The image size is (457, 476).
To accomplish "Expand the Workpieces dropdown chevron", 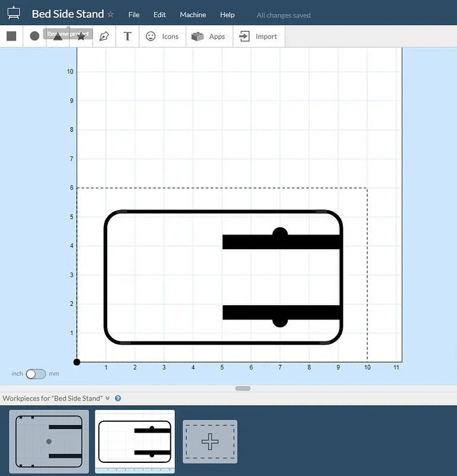I will coord(108,398).
